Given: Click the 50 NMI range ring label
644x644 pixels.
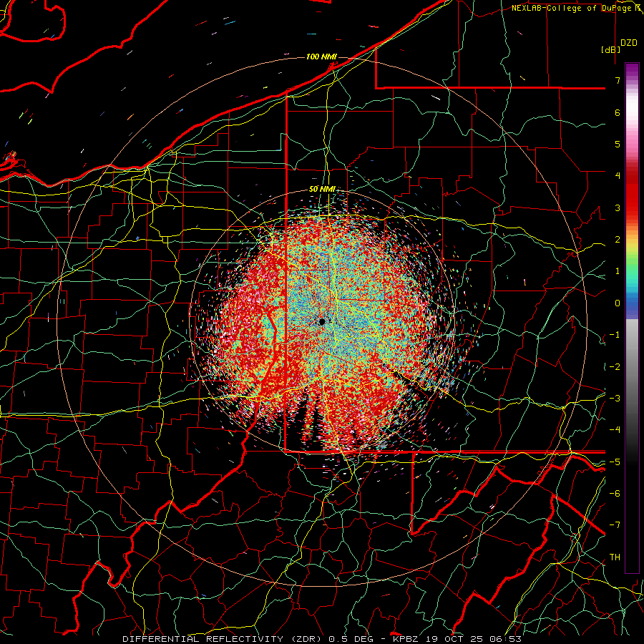Looking at the screenshot, I should [322, 190].
